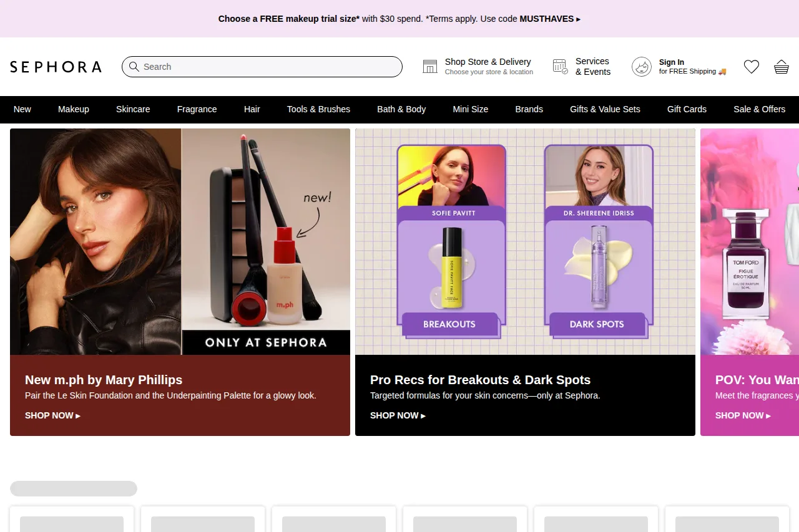The image size is (799, 532).
Task: Go home by clicking the Sephora logo
Action: click(x=55, y=67)
